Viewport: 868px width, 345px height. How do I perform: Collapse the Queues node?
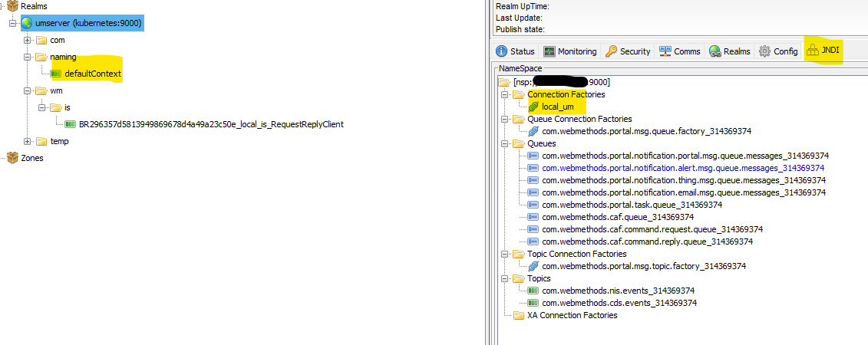pyautogui.click(x=504, y=143)
